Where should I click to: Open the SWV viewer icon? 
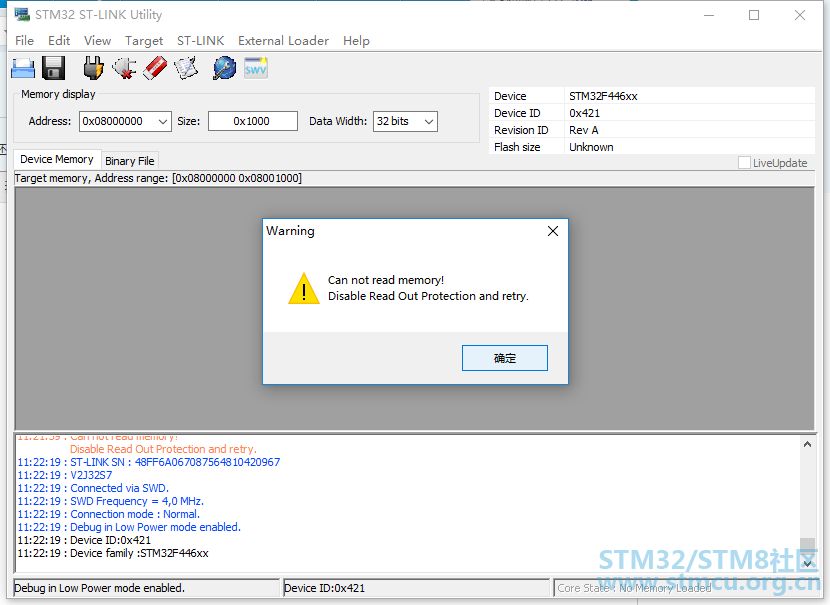pyautogui.click(x=256, y=68)
